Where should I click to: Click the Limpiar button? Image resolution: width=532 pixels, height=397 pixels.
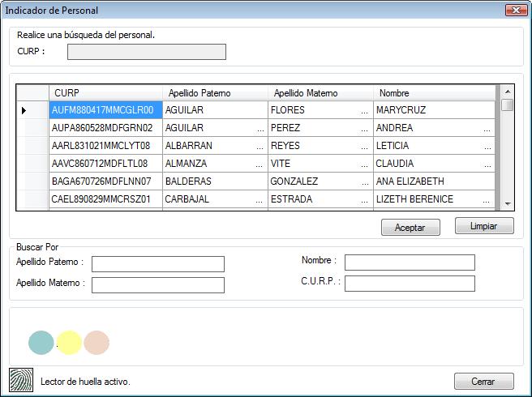484,226
